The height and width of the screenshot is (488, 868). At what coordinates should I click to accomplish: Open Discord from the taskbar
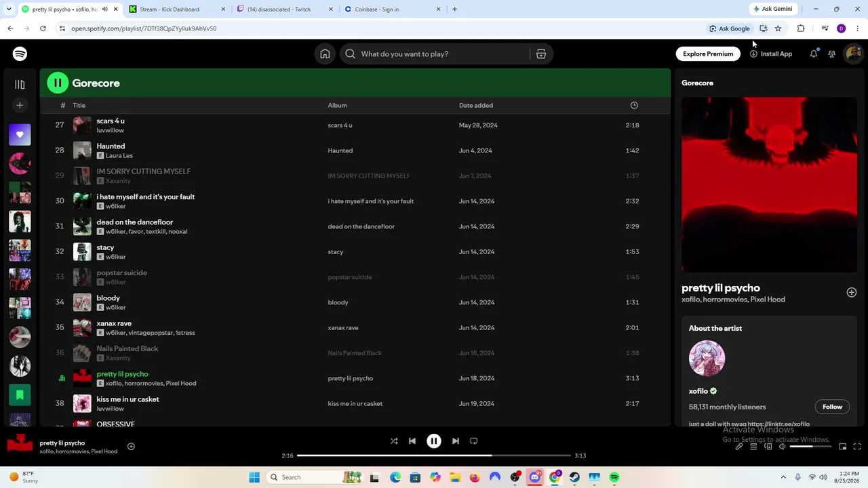coord(534,478)
